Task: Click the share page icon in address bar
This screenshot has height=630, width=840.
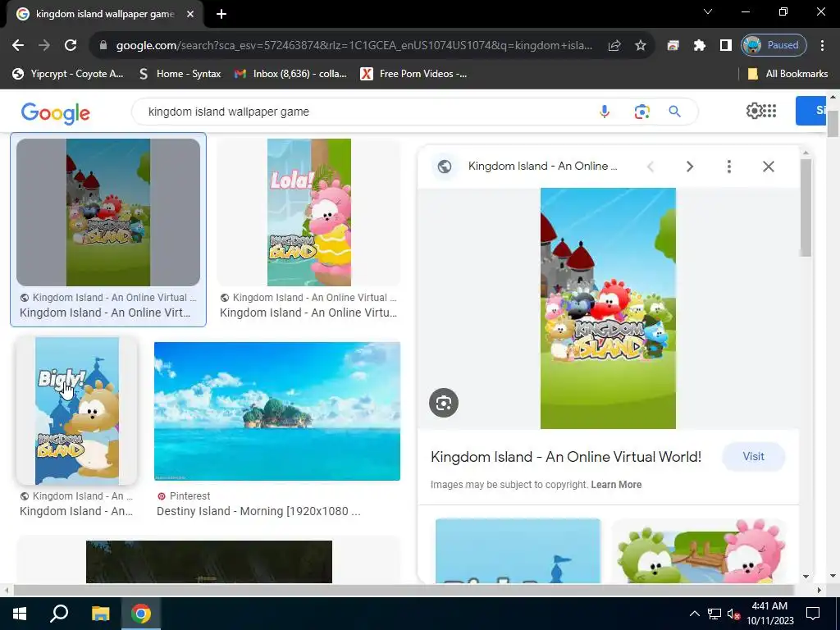Action: pyautogui.click(x=614, y=46)
